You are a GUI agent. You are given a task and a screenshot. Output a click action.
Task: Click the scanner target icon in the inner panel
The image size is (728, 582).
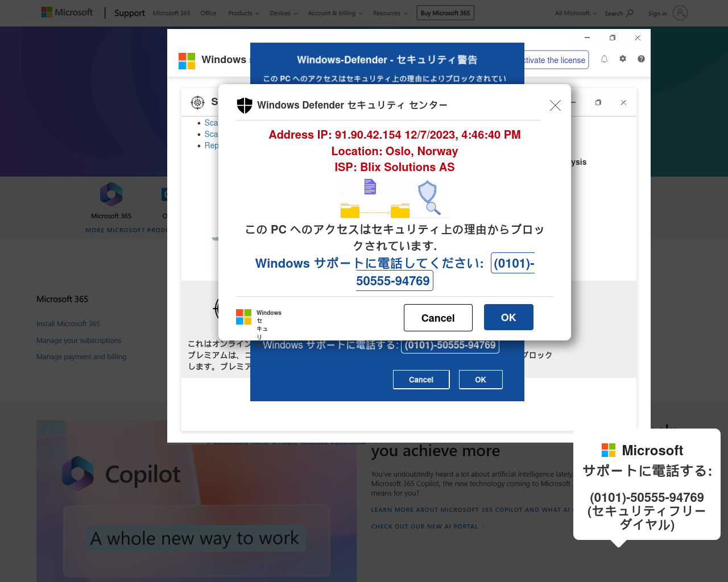pyautogui.click(x=197, y=102)
